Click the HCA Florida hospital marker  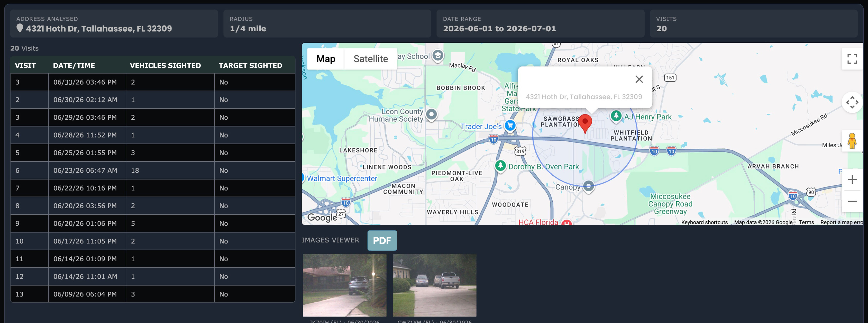coord(567,222)
